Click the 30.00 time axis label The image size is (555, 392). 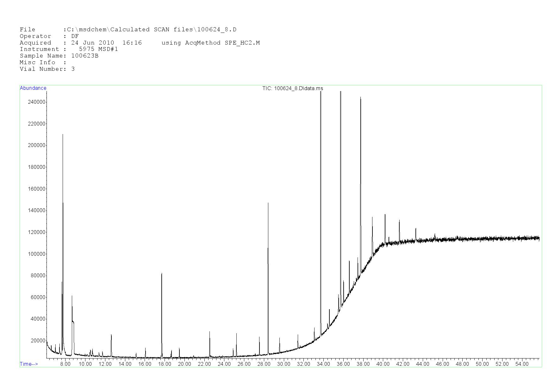(284, 364)
